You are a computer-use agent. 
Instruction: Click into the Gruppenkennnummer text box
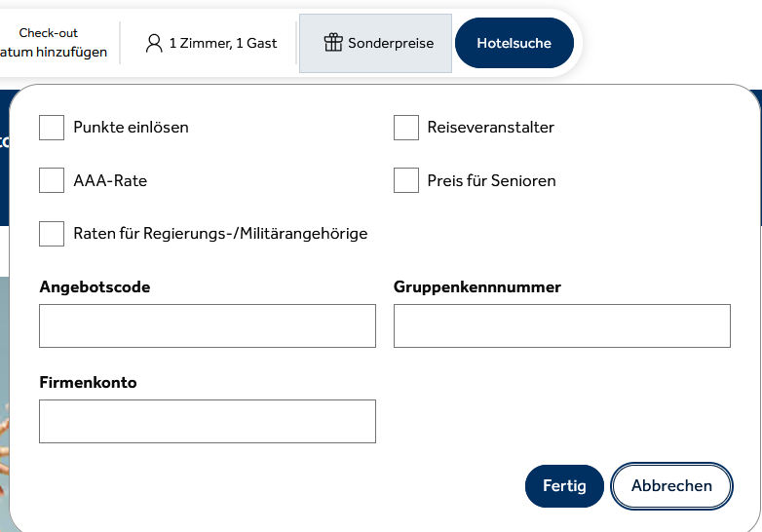point(562,326)
